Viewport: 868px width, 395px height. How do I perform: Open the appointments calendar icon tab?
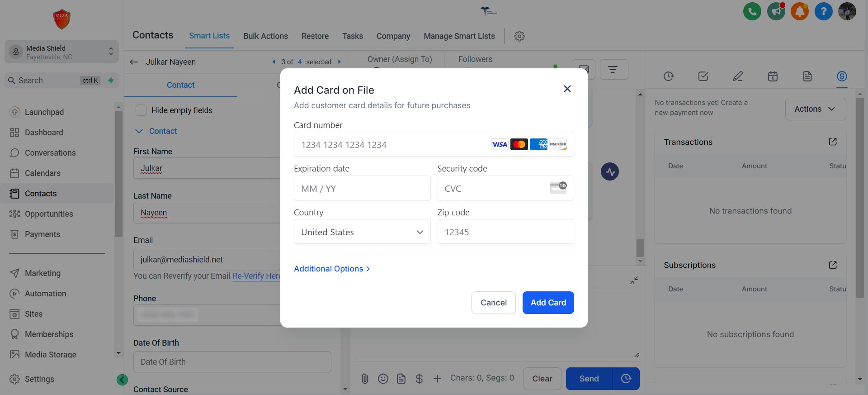coord(773,76)
